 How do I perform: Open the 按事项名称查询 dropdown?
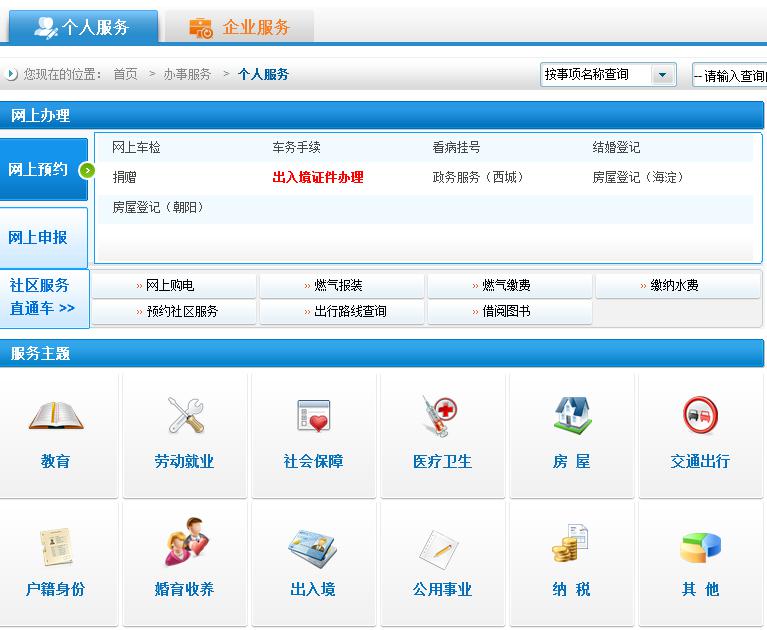[608, 75]
